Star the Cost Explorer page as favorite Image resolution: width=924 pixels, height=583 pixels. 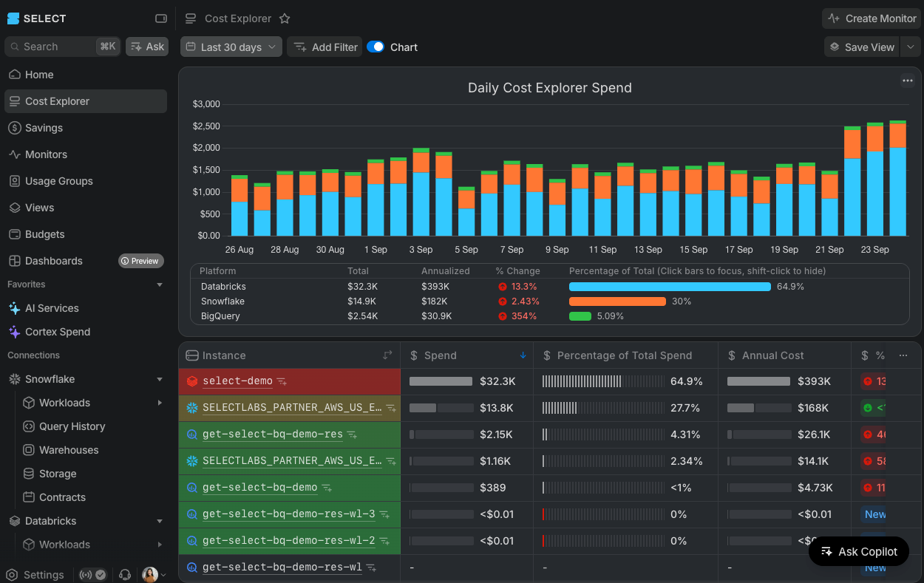(x=285, y=18)
